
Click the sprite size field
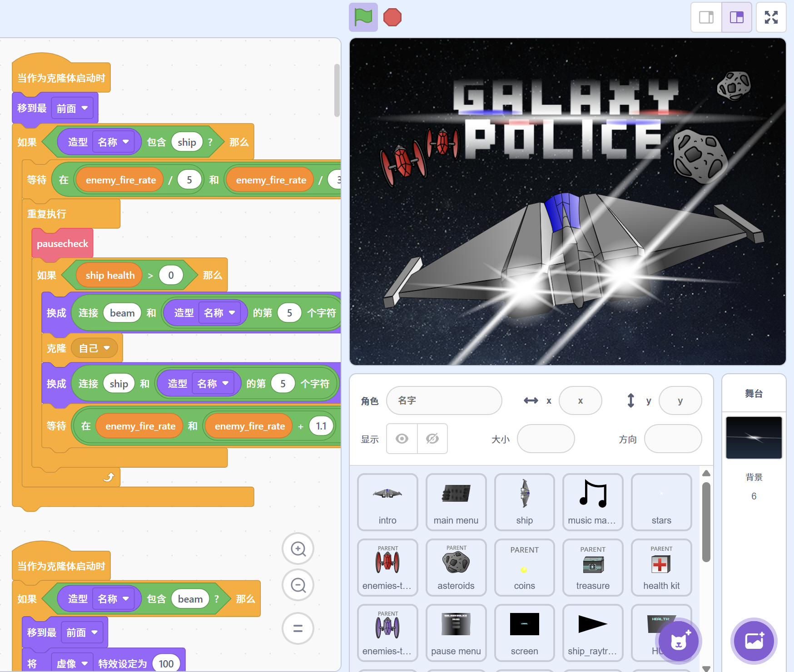pyautogui.click(x=546, y=439)
